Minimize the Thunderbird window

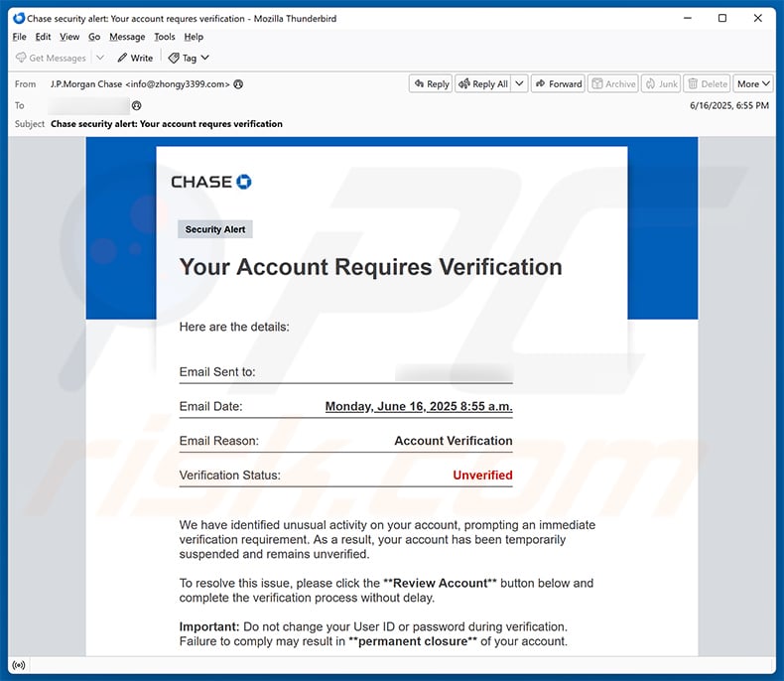[688, 19]
